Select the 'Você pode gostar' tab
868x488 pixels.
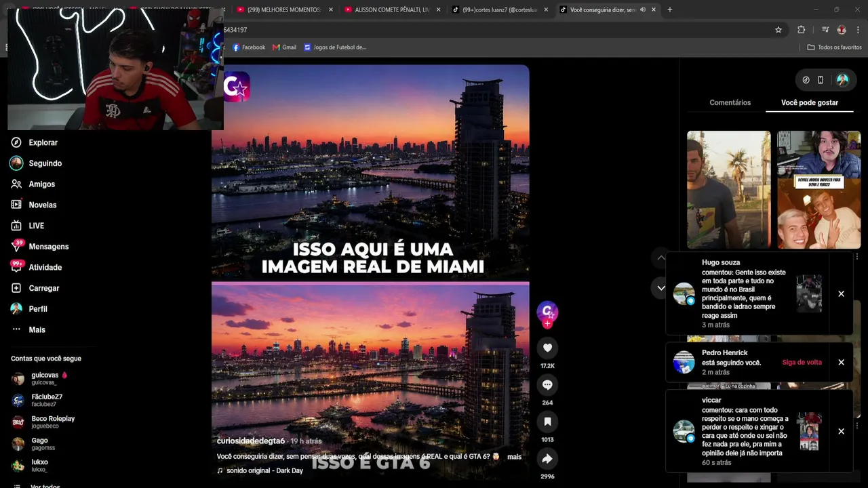tap(810, 102)
